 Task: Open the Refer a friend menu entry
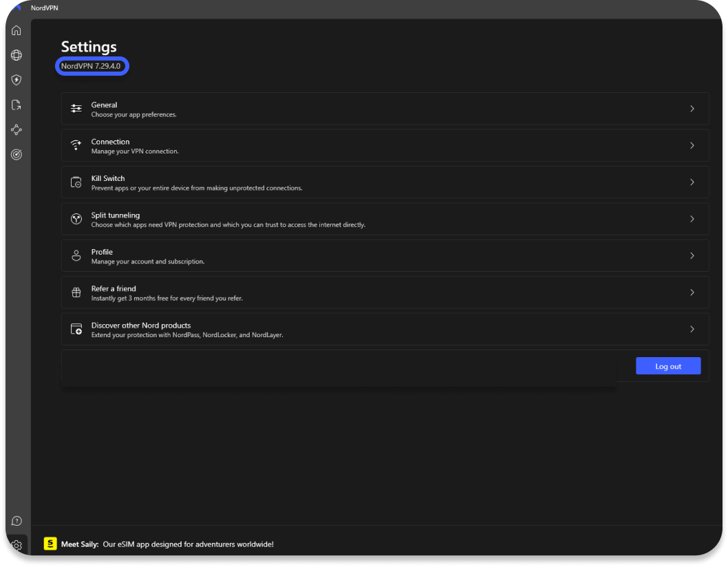point(385,292)
